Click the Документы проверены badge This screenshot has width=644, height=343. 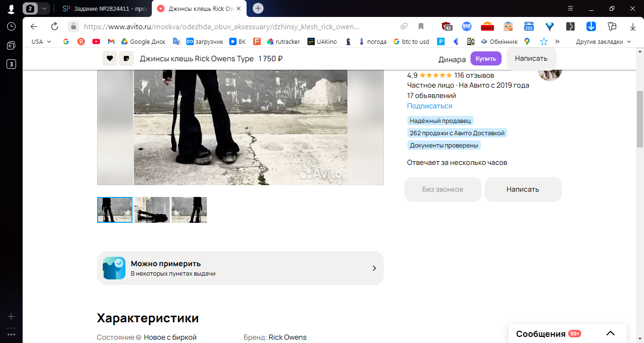click(444, 146)
